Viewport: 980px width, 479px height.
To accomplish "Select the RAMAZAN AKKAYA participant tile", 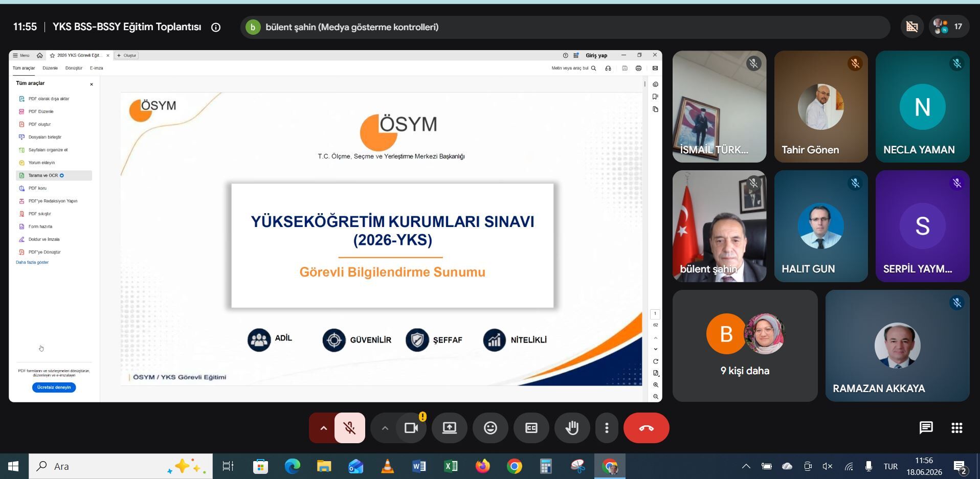I will 898,346.
